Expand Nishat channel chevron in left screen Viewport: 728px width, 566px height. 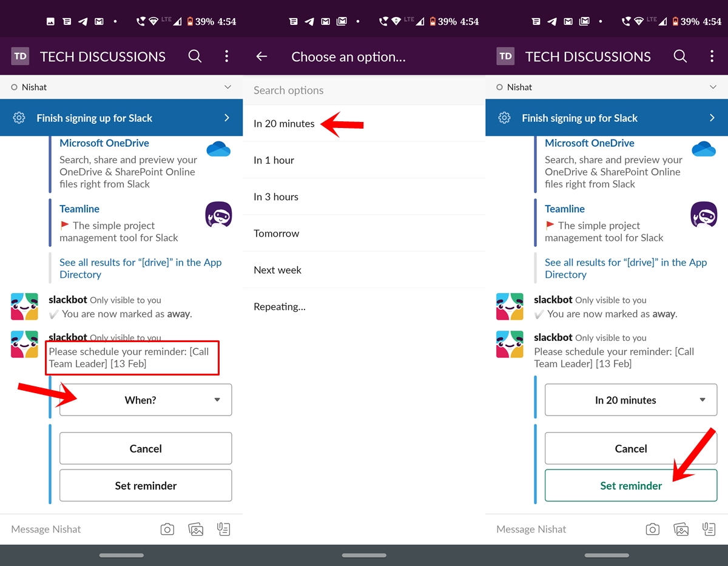click(227, 87)
